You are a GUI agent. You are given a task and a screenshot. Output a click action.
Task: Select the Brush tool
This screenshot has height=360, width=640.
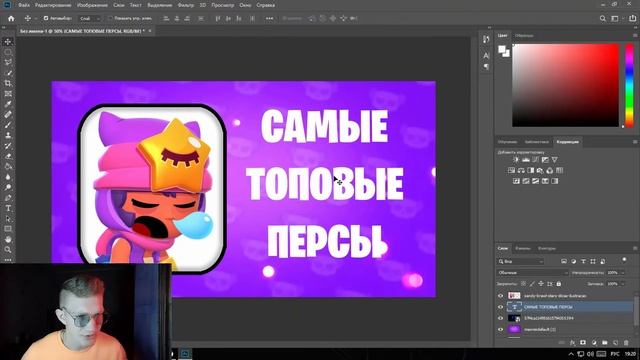pyautogui.click(x=8, y=125)
